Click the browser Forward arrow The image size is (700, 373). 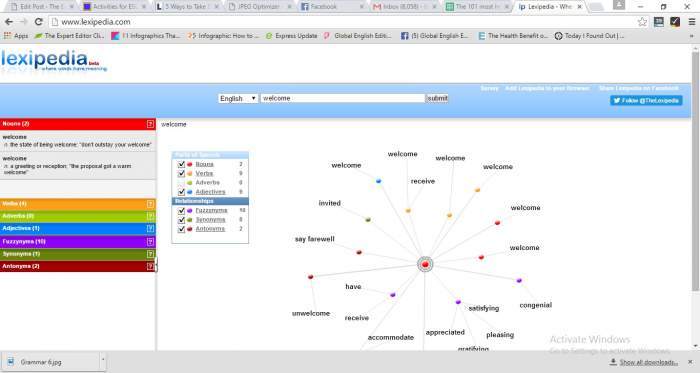pyautogui.click(x=23, y=22)
